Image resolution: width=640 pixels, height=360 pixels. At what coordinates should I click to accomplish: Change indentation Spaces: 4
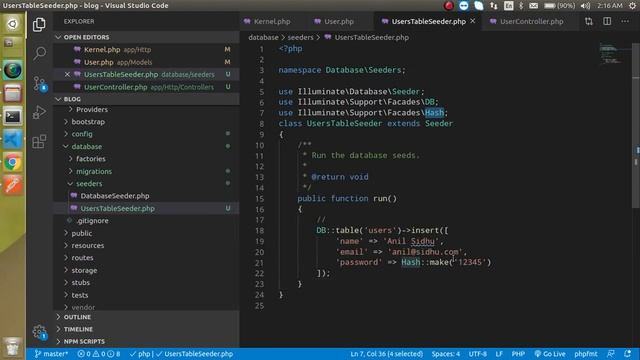click(x=446, y=353)
